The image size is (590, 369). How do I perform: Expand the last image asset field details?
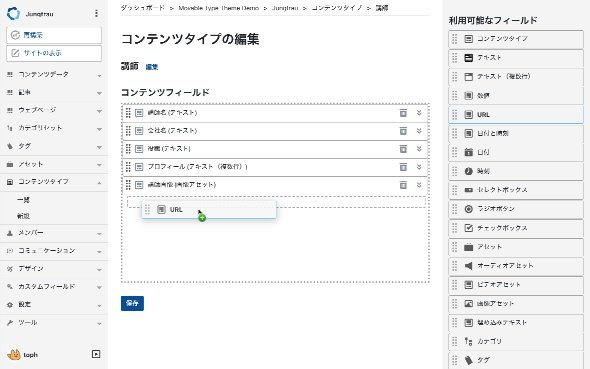pyautogui.click(x=419, y=185)
